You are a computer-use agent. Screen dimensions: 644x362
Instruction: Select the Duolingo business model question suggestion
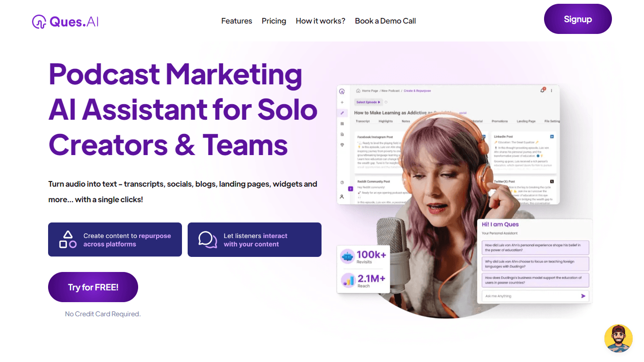coord(535,280)
